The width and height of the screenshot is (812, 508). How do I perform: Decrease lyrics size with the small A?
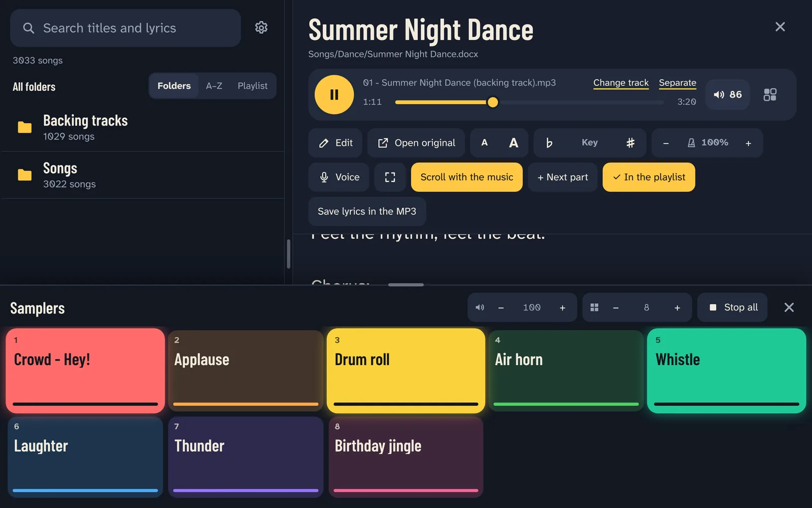[484, 143]
